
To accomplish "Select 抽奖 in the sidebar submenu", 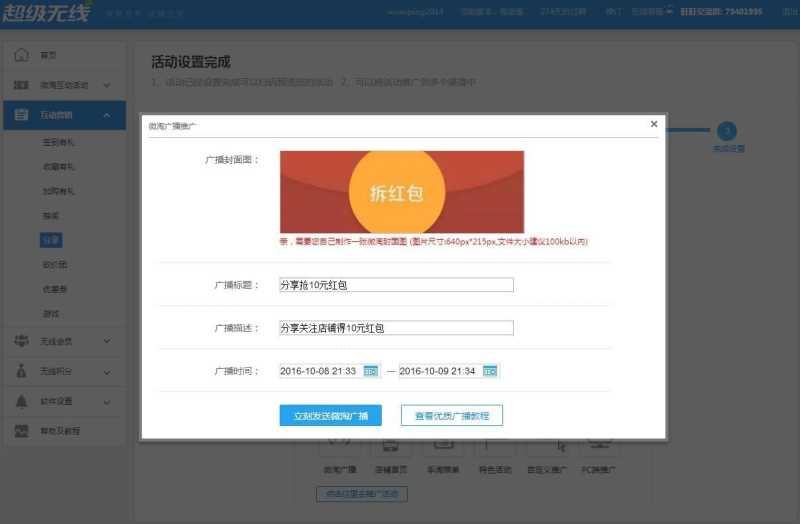I will (x=51, y=215).
